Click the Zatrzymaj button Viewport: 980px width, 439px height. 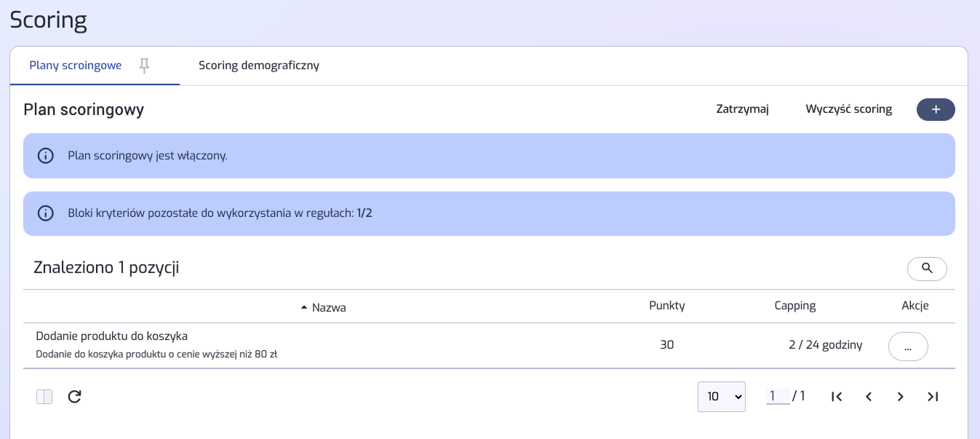[x=742, y=109]
